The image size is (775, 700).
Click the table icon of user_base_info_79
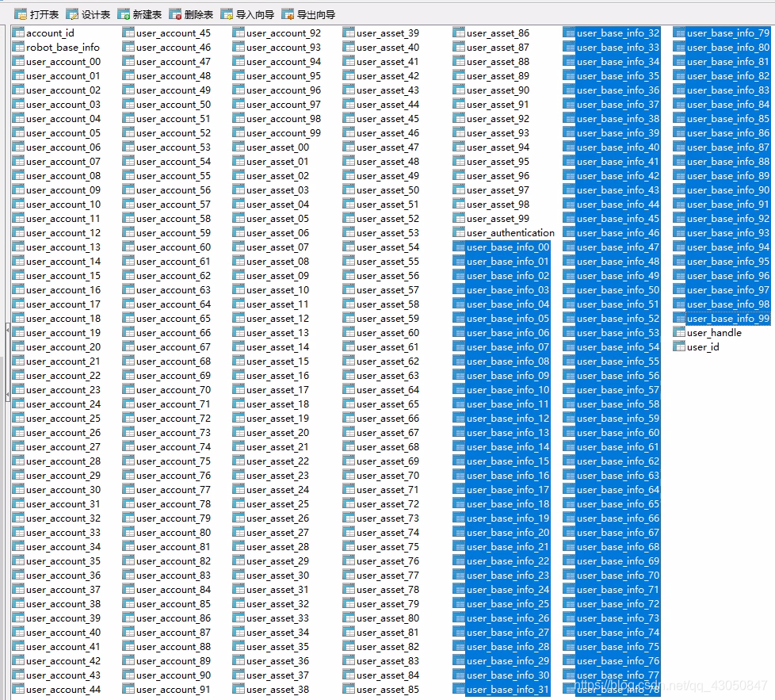tap(680, 33)
